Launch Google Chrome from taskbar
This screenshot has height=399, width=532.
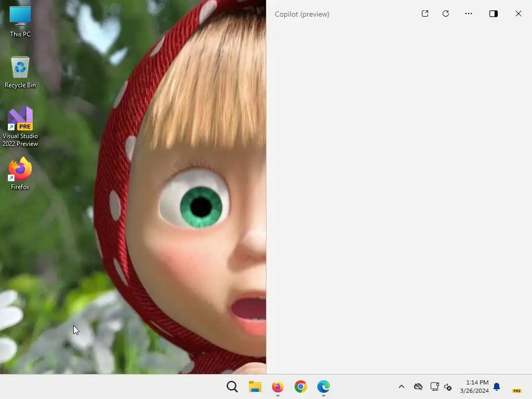coord(301,387)
